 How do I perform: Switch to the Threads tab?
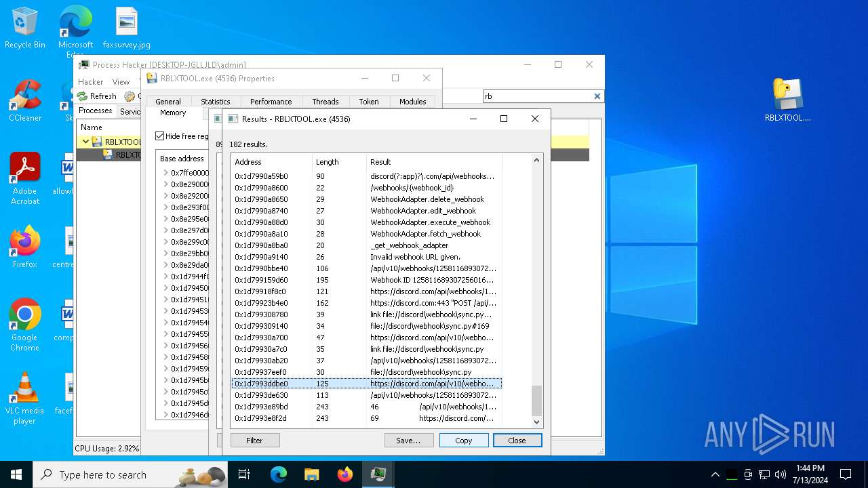(x=325, y=102)
